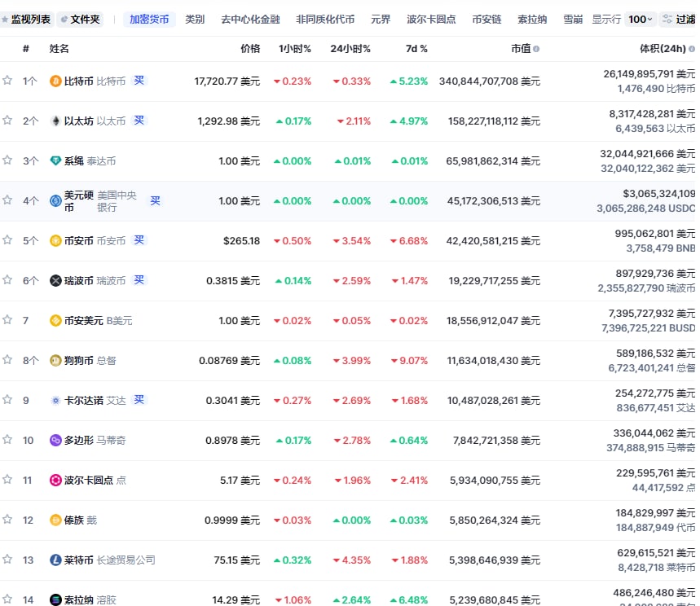Click the XRP (瑞波币) coin logo

click(55, 281)
